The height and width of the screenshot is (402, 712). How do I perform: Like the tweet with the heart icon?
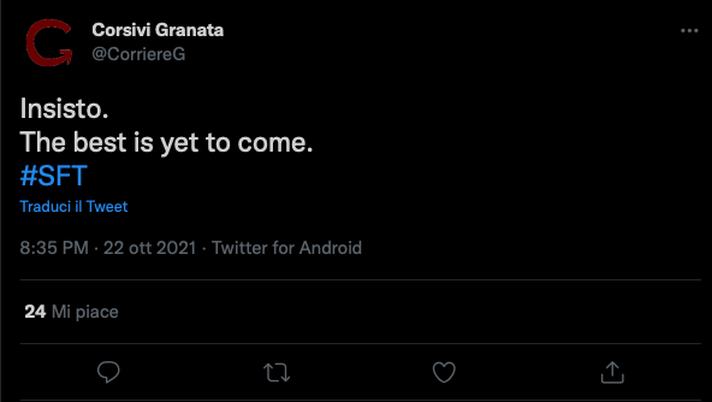[x=444, y=372]
